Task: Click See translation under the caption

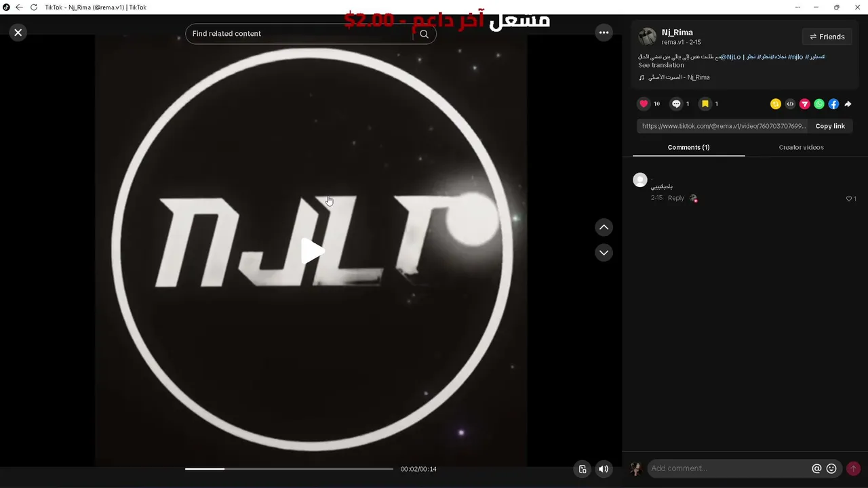Action: coord(661,65)
